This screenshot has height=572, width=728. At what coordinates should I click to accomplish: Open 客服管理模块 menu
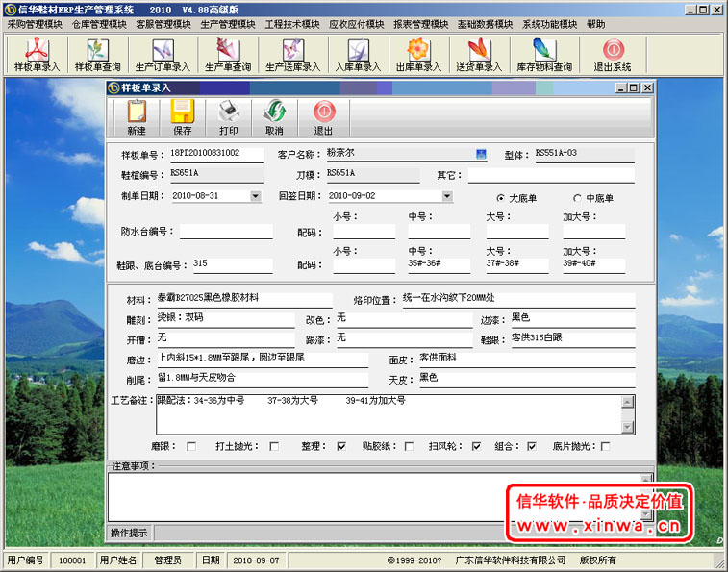(163, 25)
